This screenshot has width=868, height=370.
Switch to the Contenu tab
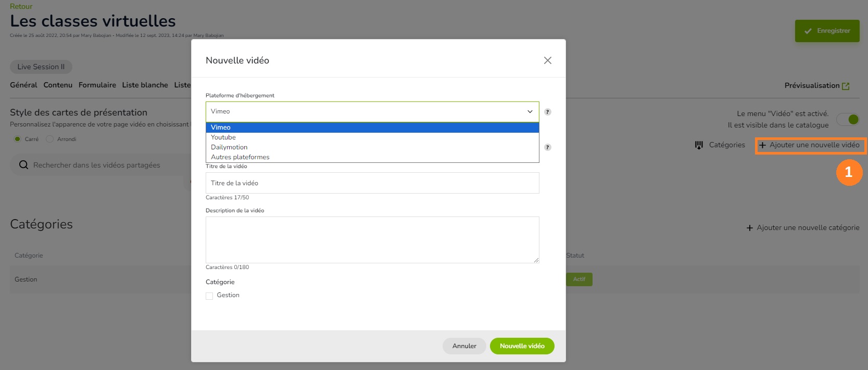pyautogui.click(x=58, y=85)
